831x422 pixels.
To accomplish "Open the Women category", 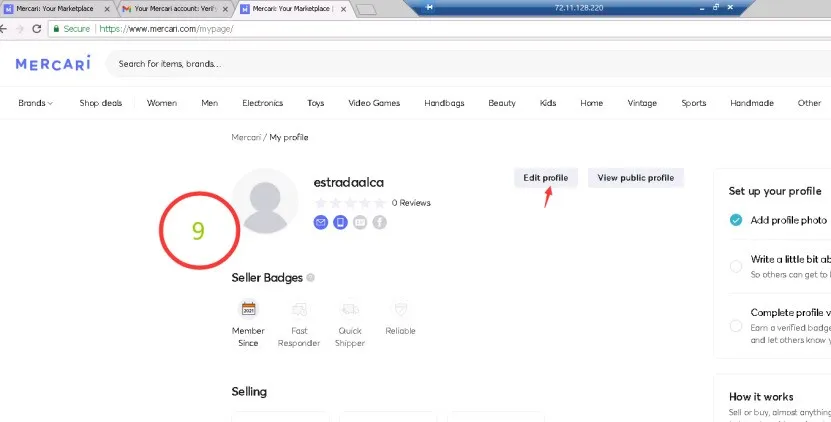I will (x=162, y=103).
